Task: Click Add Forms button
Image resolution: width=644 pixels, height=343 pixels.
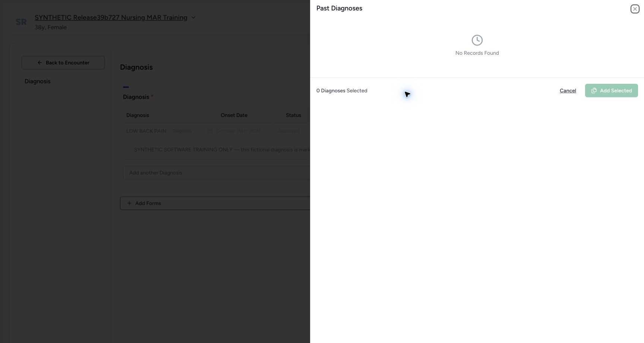Action: tap(215, 203)
